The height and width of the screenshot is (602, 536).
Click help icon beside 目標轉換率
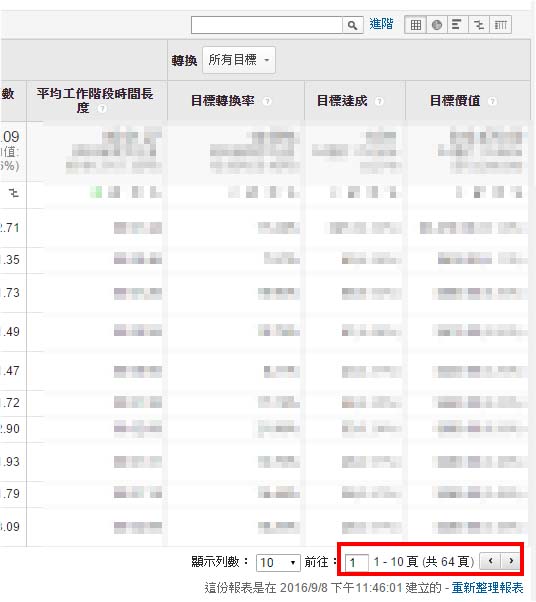click(x=267, y=101)
